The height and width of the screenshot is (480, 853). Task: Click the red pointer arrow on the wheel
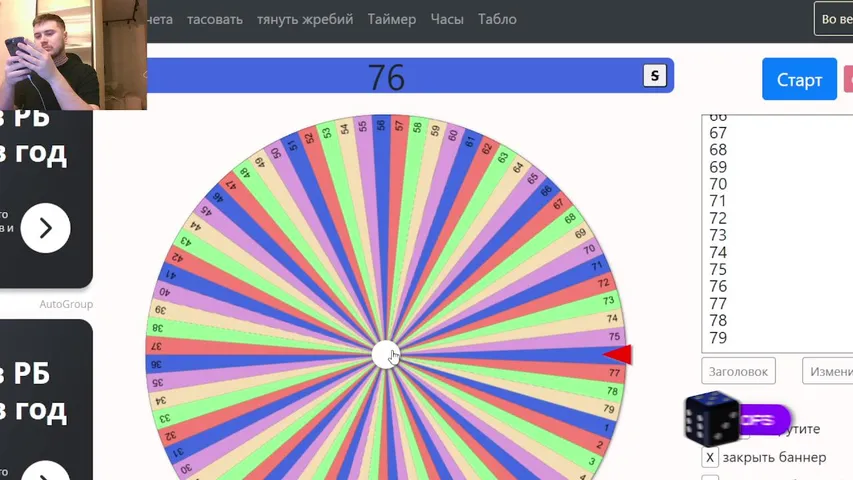618,355
